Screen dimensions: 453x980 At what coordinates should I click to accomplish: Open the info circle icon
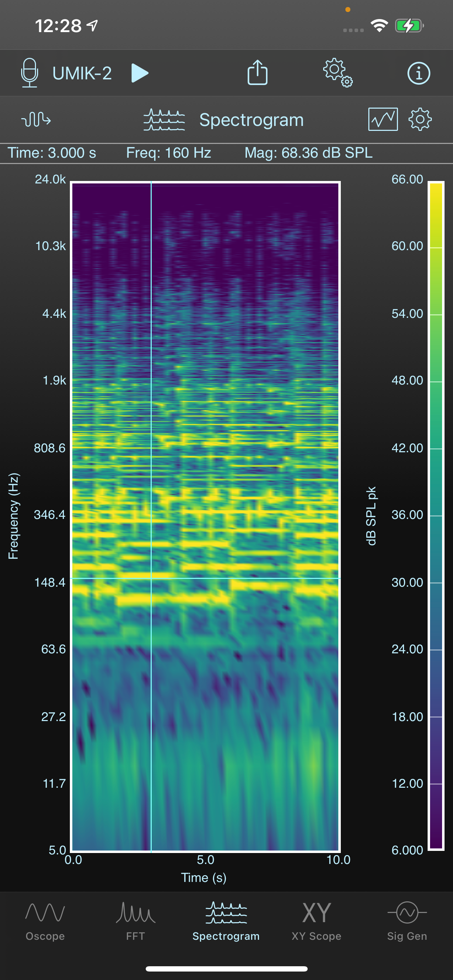point(419,73)
